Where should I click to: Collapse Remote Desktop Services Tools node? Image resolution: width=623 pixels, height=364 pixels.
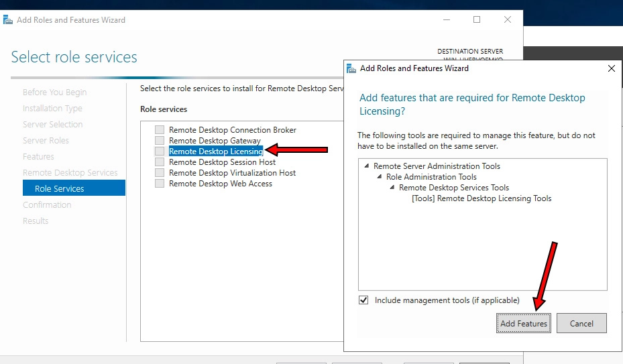pyautogui.click(x=392, y=188)
